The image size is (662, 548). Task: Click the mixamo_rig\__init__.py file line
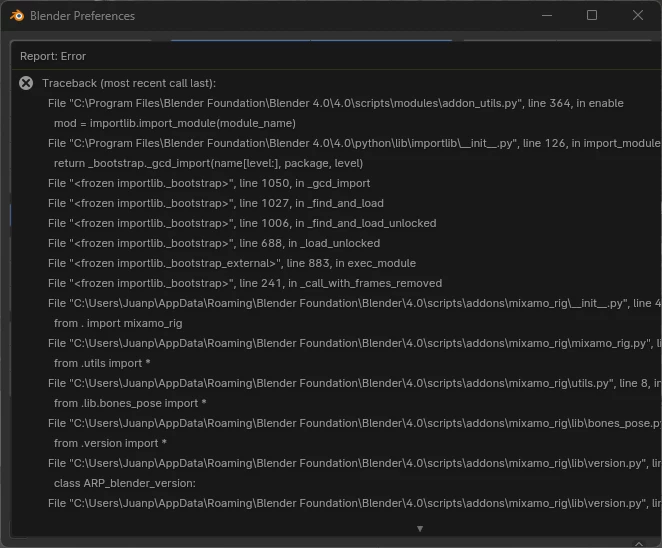point(354,304)
